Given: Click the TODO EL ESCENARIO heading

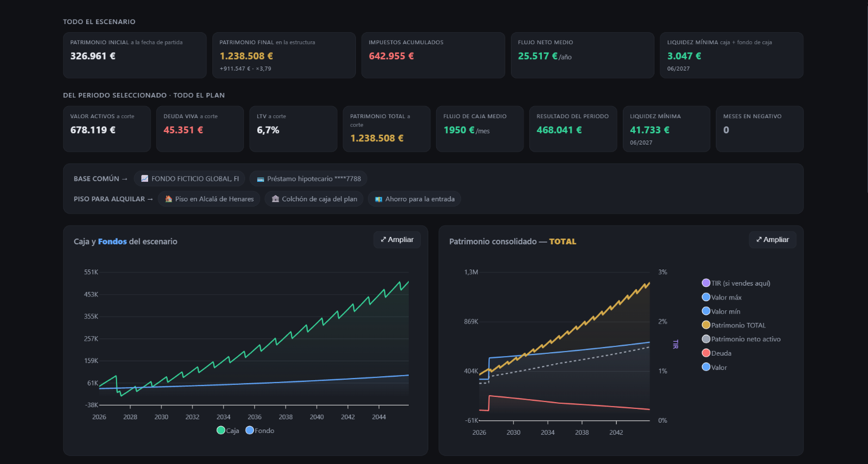Looking at the screenshot, I should click(x=99, y=22).
